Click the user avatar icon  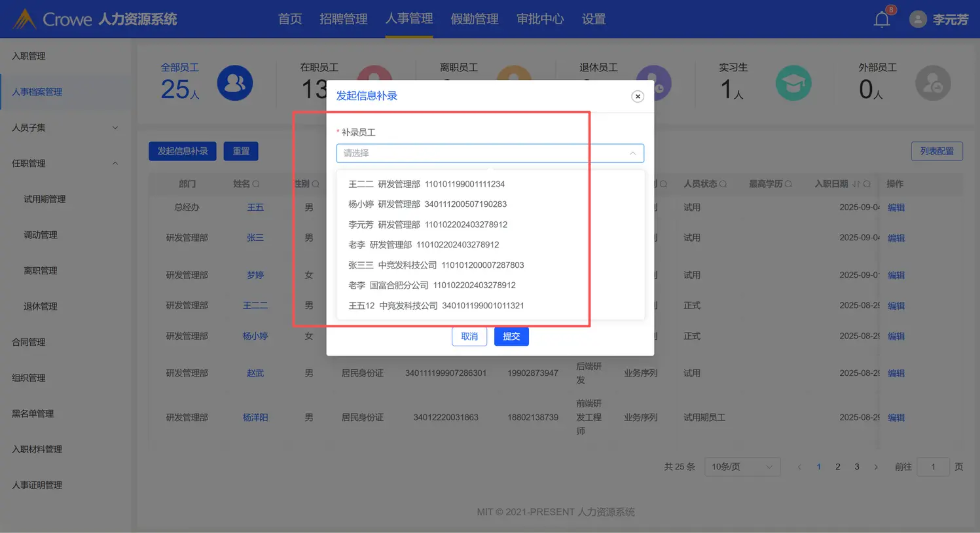(x=918, y=19)
